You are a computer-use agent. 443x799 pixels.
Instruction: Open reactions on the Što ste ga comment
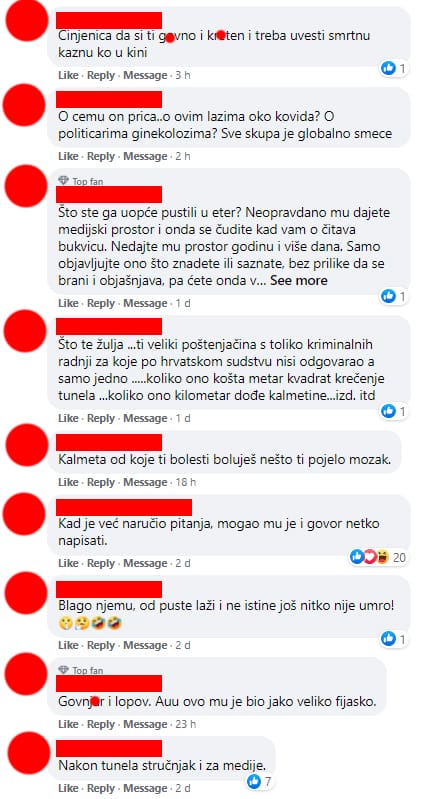395,296
